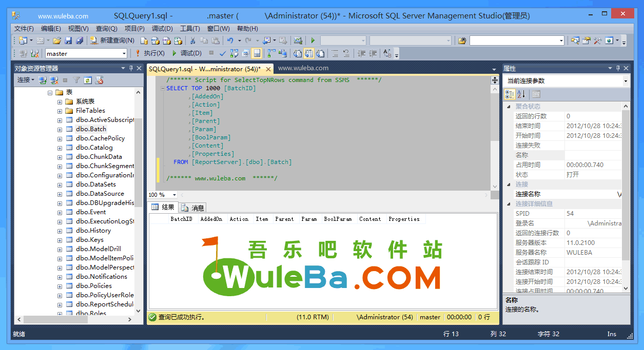
Task: Select the 结果 results tab
Action: tap(163, 207)
